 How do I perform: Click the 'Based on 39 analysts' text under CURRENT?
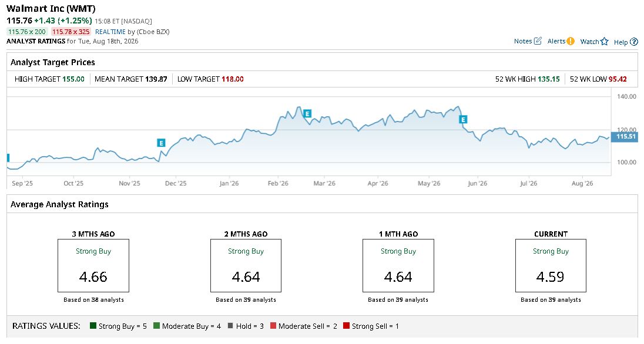(x=551, y=299)
